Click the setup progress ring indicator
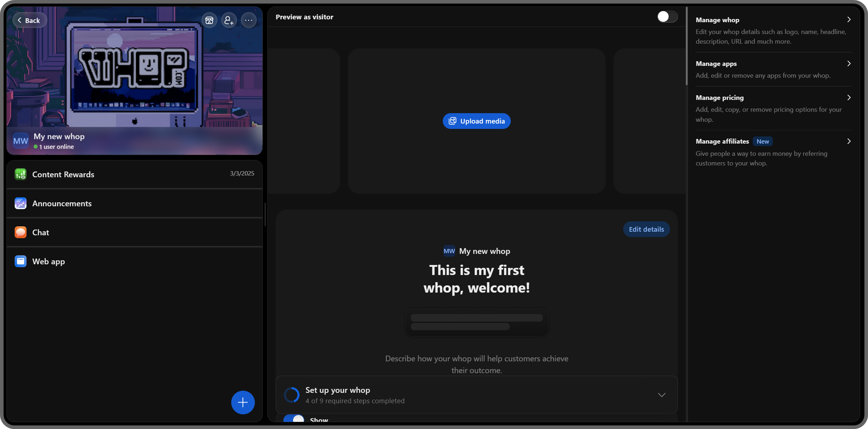 [x=291, y=395]
